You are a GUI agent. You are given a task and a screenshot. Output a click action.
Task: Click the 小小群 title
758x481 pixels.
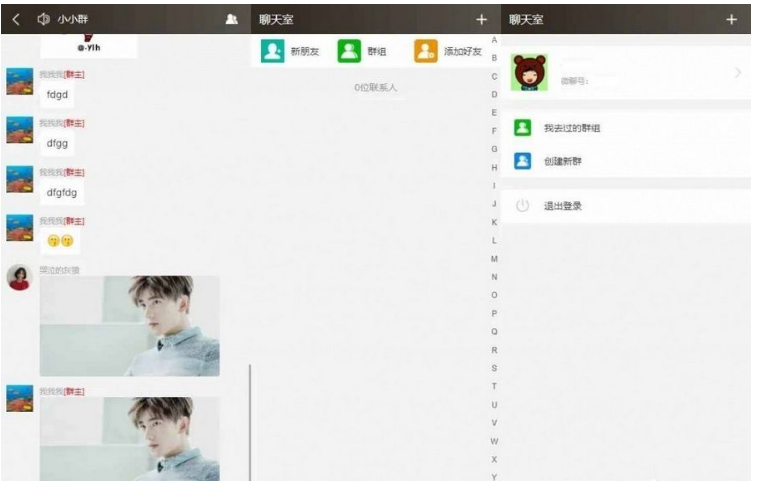point(73,19)
